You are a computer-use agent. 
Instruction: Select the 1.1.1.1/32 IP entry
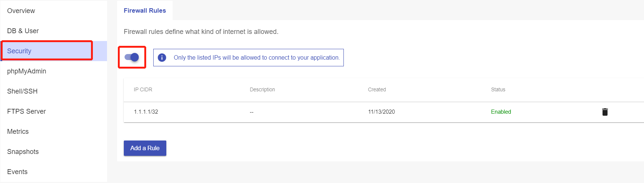pyautogui.click(x=146, y=112)
